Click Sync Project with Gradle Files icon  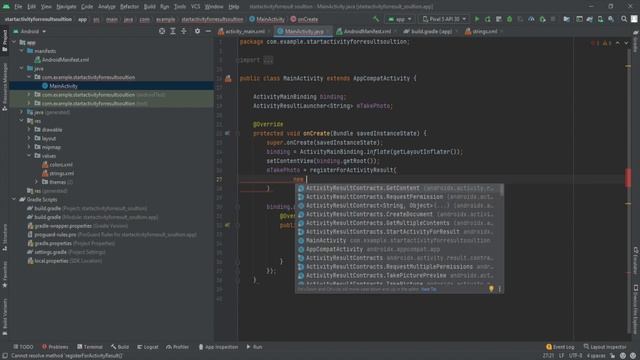[590, 19]
